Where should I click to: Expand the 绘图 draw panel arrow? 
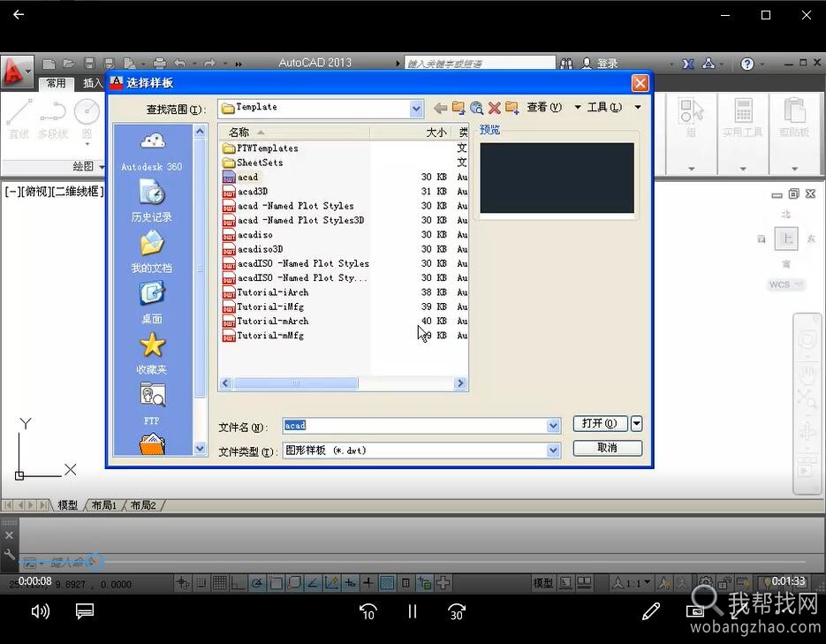(x=102, y=167)
